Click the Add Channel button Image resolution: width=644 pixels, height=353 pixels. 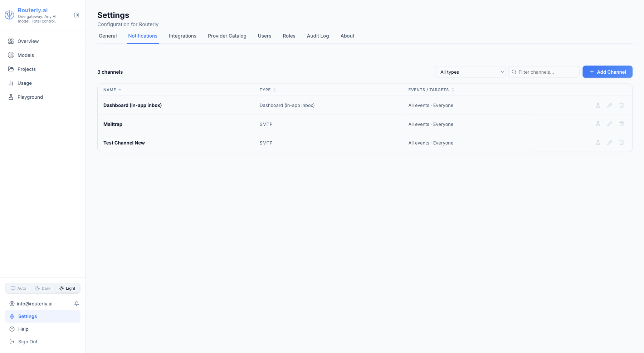click(608, 72)
